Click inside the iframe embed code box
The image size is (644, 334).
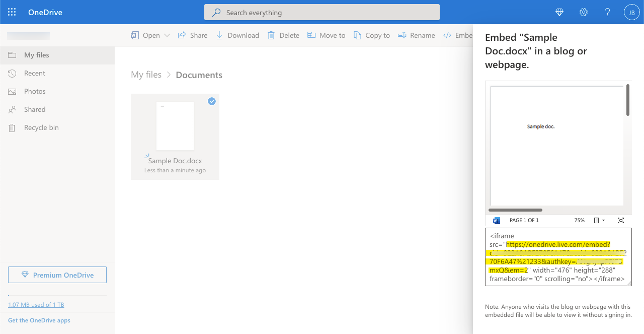558,257
